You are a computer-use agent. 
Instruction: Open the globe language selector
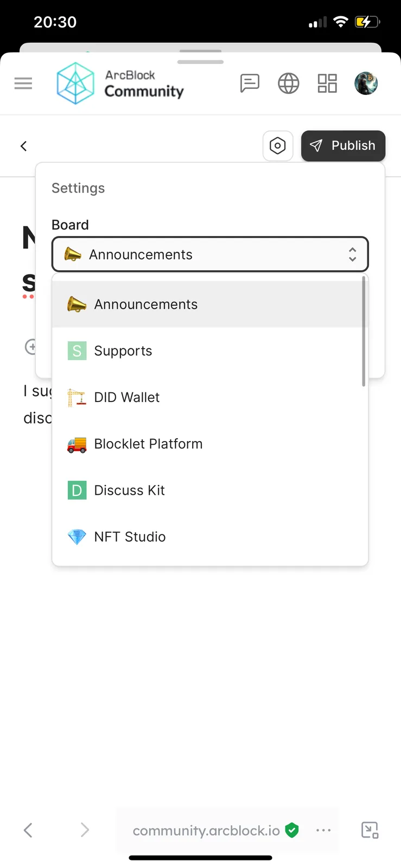[x=289, y=84]
